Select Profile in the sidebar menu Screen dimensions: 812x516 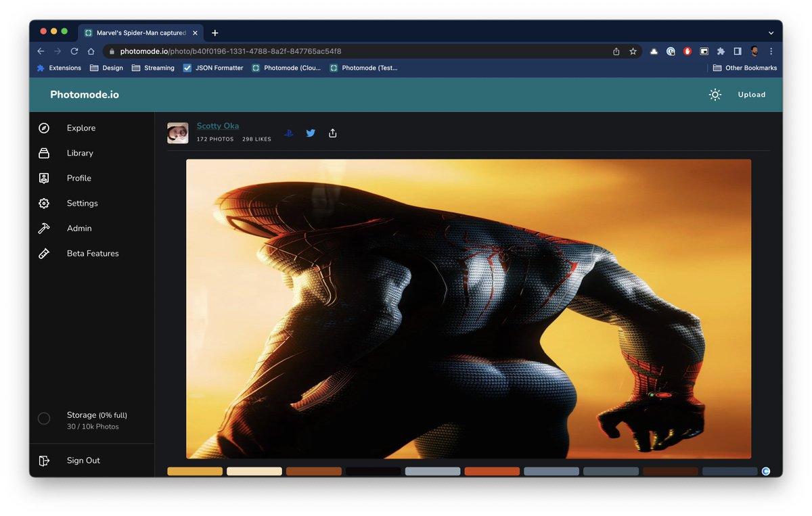pyautogui.click(x=79, y=178)
